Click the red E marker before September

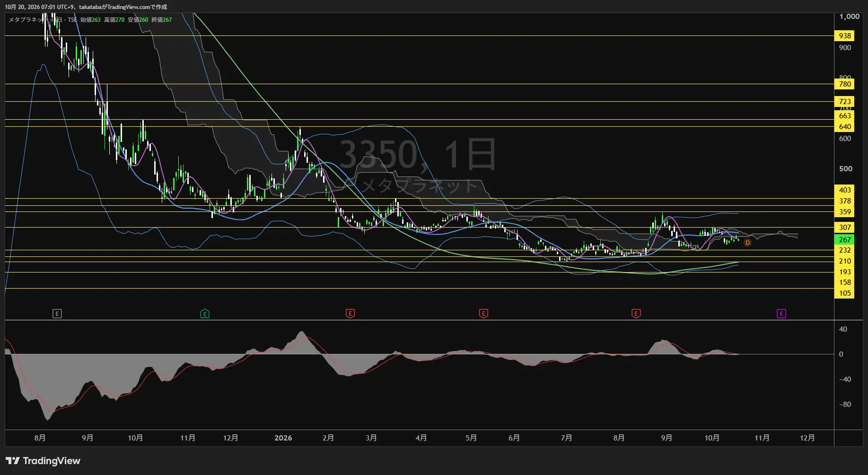point(636,314)
